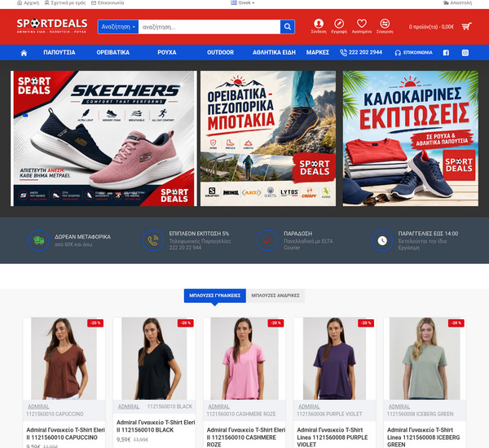Click ADMIRAL brand link on BLACK card
This screenshot has width=489, height=448.
[x=129, y=406]
